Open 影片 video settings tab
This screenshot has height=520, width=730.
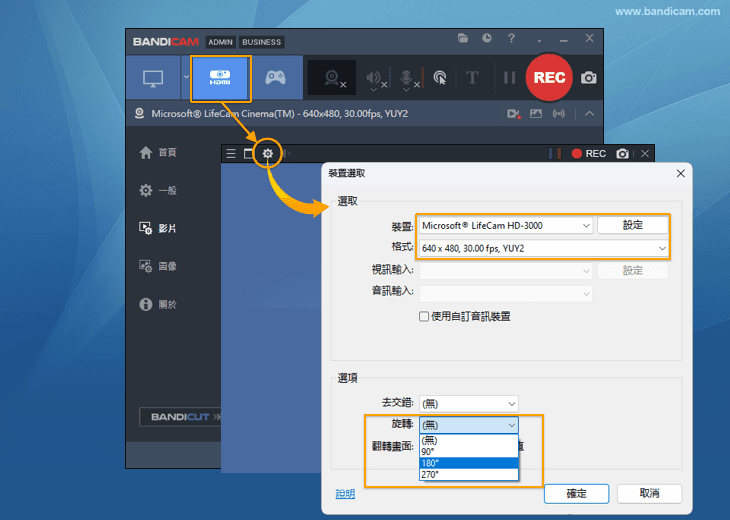click(158, 228)
